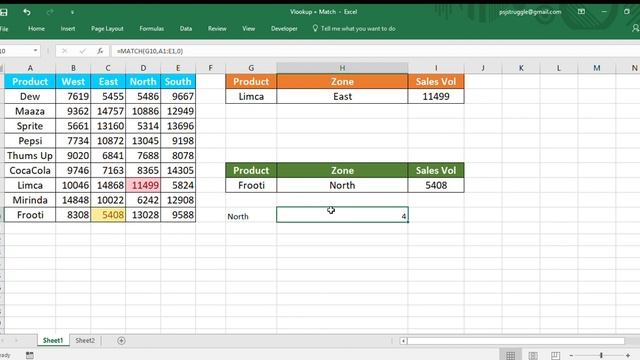Select the 5408 Sales Vol result cell

tap(436, 185)
